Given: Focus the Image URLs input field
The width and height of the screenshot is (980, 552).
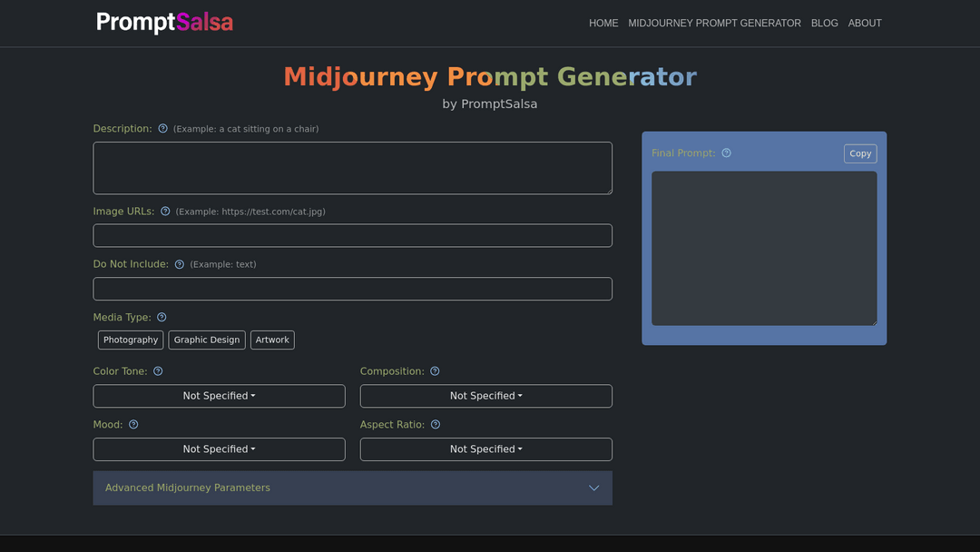Looking at the screenshot, I should [x=352, y=236].
